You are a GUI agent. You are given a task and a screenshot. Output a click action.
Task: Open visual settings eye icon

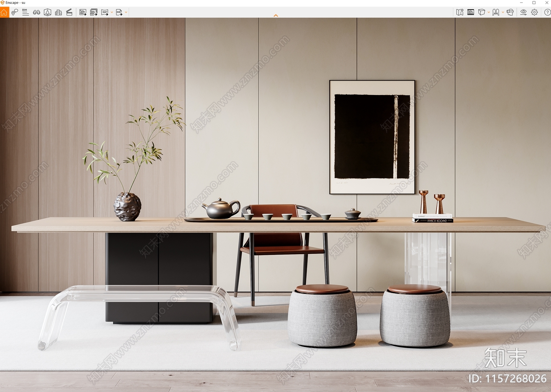[523, 12]
